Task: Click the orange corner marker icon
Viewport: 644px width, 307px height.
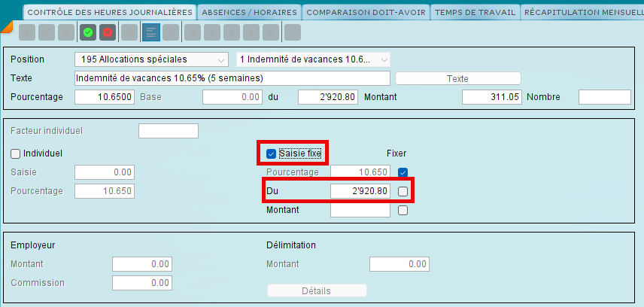Action: tap(5, 27)
